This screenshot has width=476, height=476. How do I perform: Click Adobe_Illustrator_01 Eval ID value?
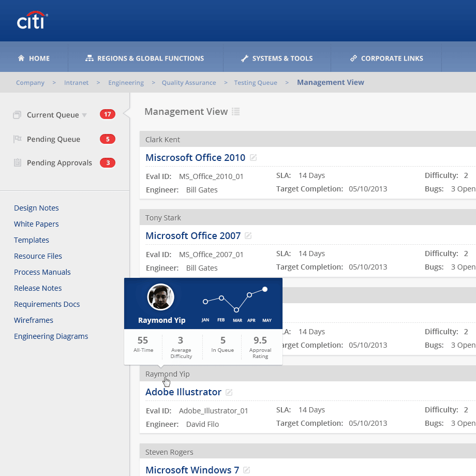tap(213, 411)
